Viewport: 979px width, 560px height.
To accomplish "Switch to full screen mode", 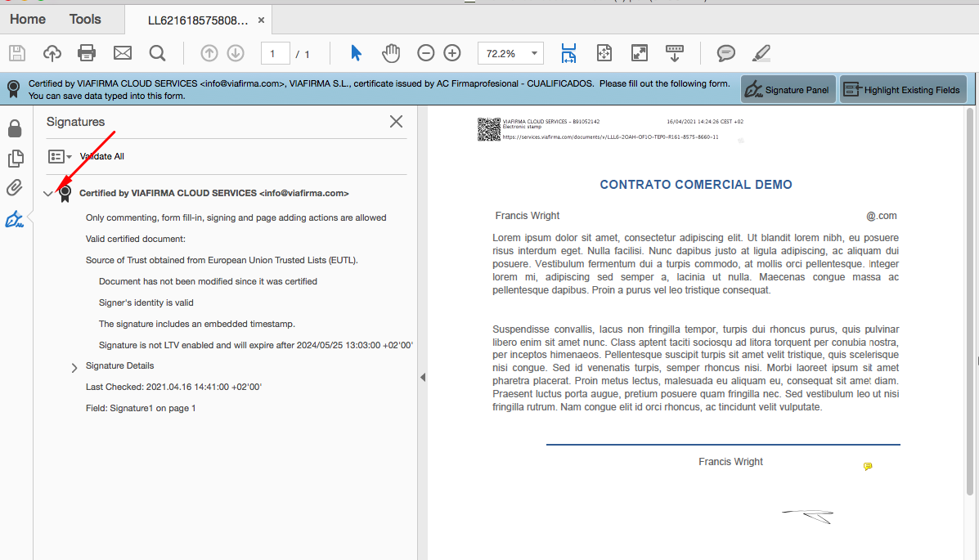I will pyautogui.click(x=640, y=53).
